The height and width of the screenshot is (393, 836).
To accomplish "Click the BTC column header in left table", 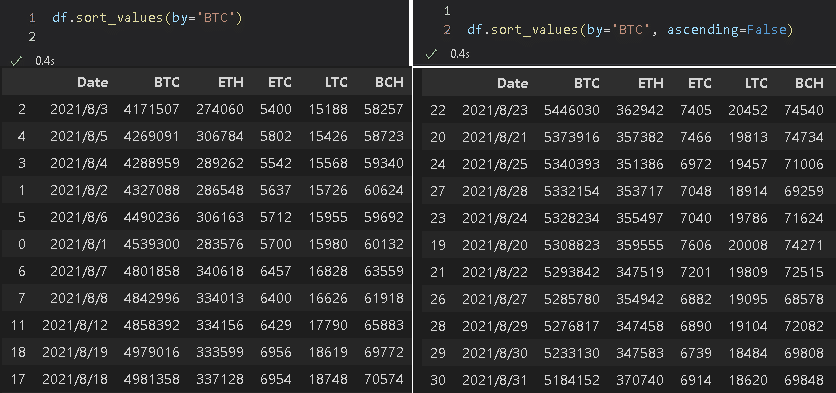I will click(167, 83).
